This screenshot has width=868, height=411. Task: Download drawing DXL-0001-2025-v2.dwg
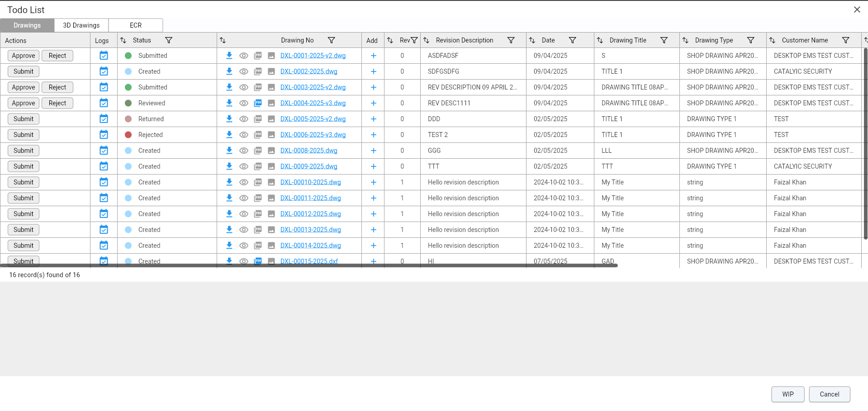click(229, 56)
